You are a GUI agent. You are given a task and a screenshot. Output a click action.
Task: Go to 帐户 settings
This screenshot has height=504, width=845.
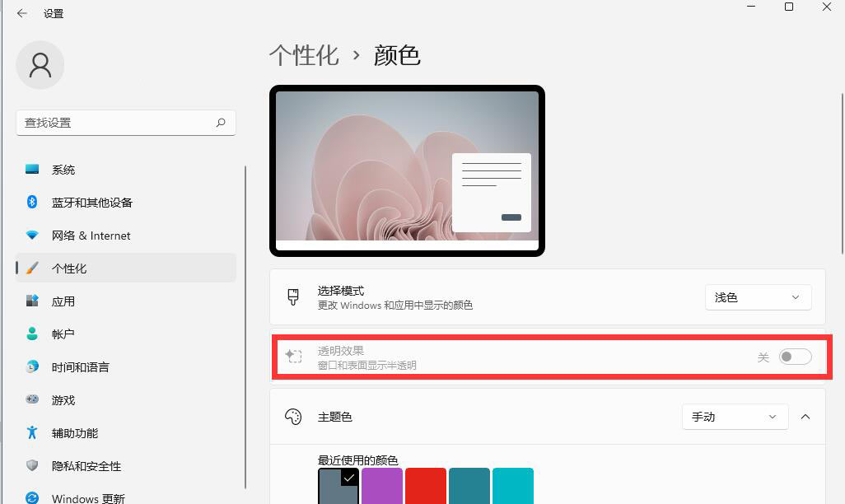click(125, 334)
